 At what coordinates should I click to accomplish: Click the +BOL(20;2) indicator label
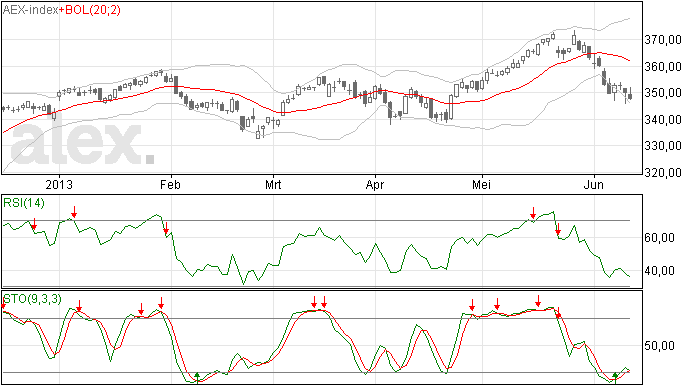(x=90, y=10)
